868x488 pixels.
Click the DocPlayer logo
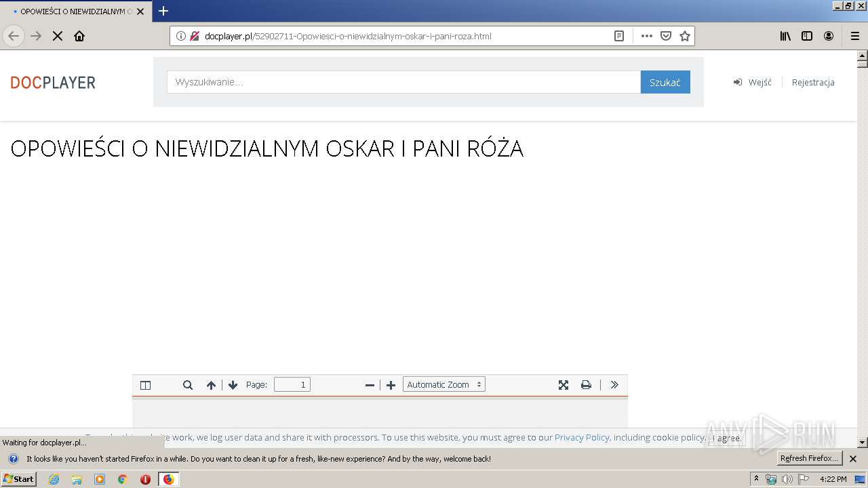click(x=53, y=83)
